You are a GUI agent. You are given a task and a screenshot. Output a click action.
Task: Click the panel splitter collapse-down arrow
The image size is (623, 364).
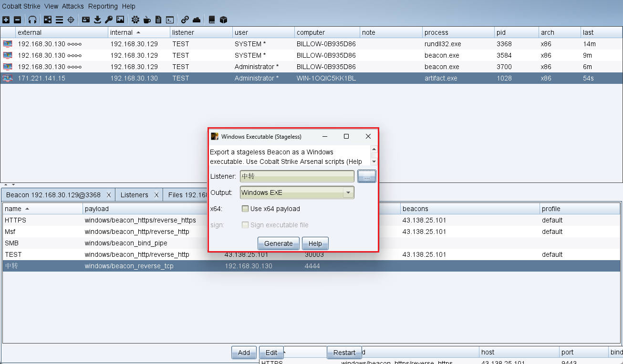[x=13, y=184]
